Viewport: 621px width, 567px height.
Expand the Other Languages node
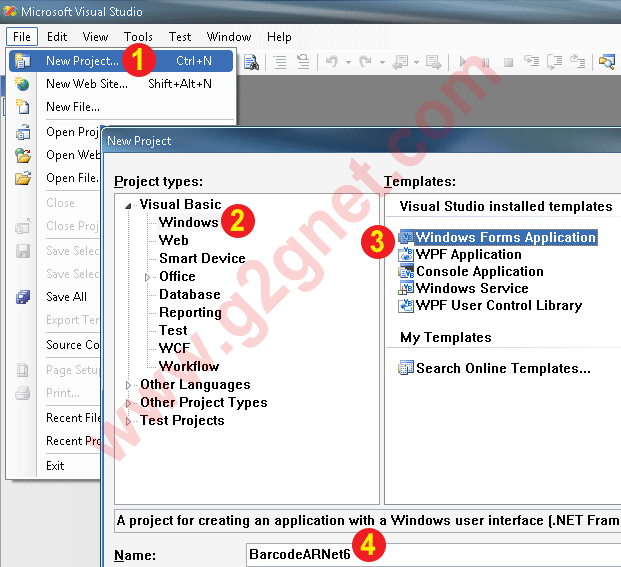(128, 385)
